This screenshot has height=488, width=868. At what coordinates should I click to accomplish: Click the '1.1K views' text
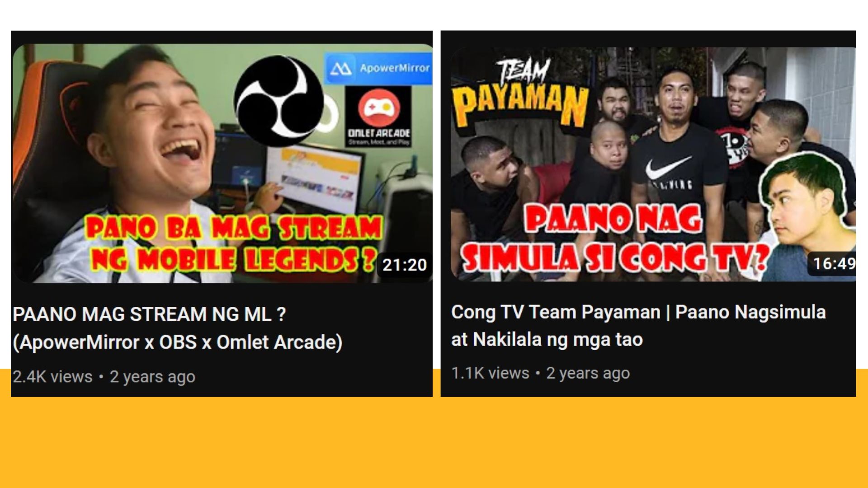pos(490,373)
